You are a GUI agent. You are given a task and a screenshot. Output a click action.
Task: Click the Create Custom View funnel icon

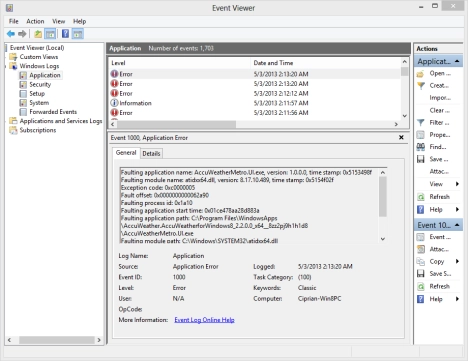[x=421, y=86]
